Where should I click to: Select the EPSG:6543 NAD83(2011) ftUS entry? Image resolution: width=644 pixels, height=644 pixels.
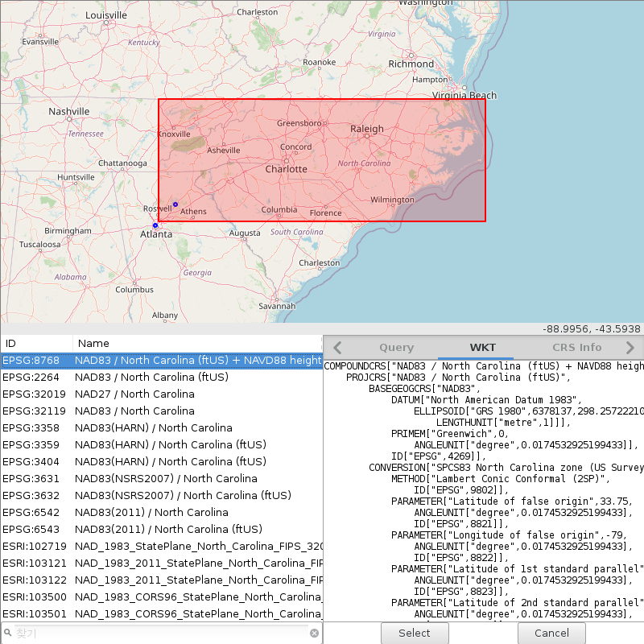pyautogui.click(x=161, y=530)
